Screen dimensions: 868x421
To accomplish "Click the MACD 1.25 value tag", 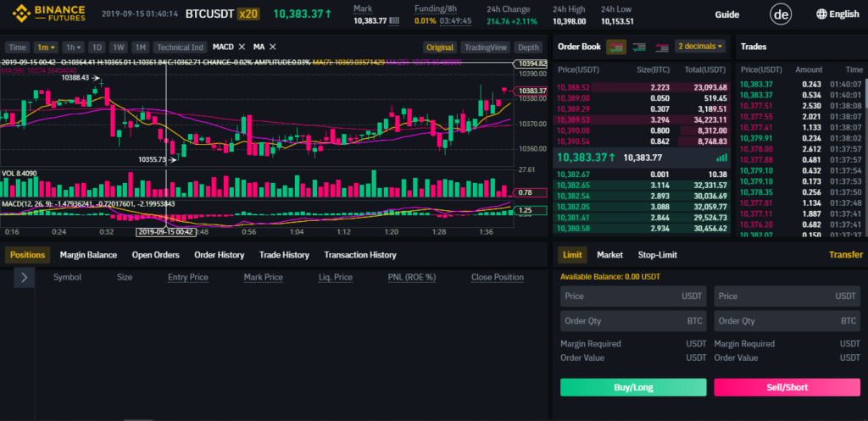I will (x=531, y=210).
